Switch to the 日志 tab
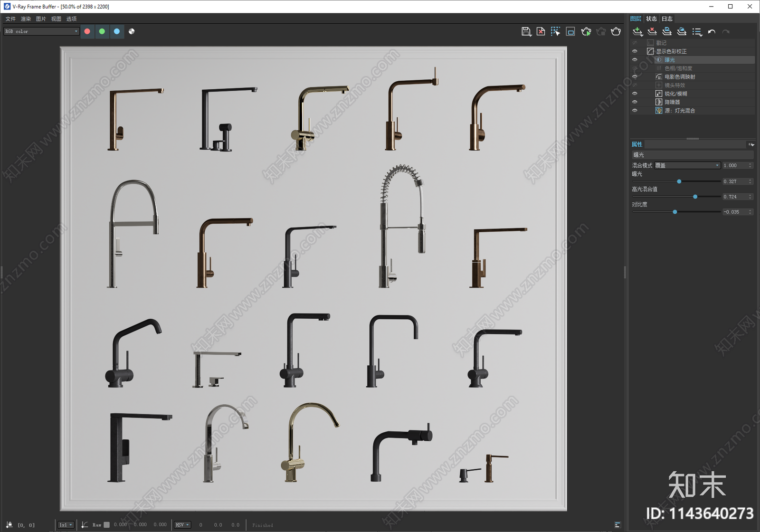The image size is (760, 532). click(667, 19)
